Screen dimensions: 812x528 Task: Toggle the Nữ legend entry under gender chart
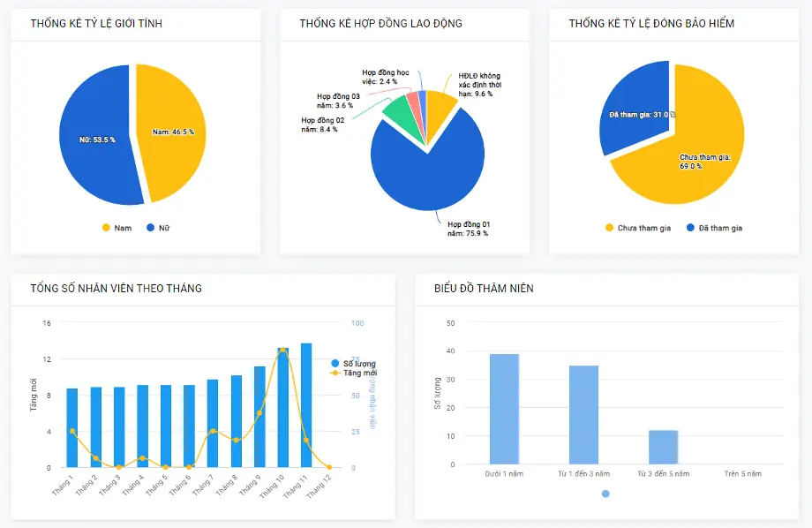(x=157, y=228)
